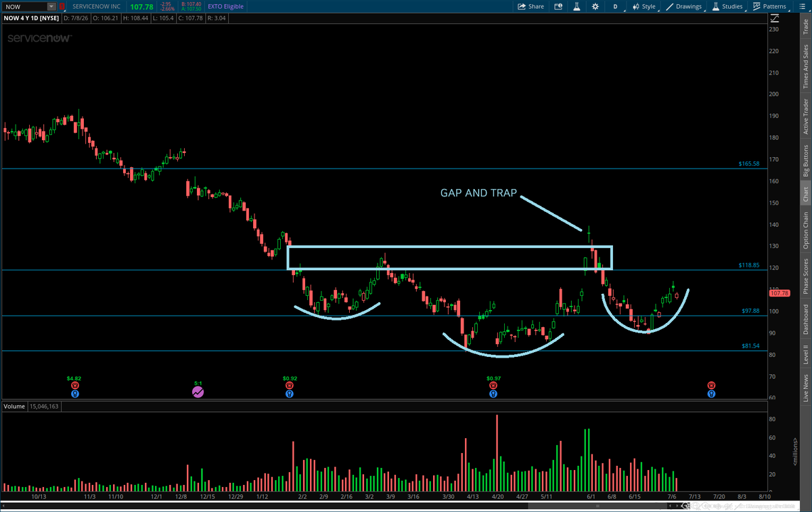This screenshot has width=812, height=512.
Task: Click the upcoming earnings phone icon near 7/20
Action: pyautogui.click(x=711, y=385)
